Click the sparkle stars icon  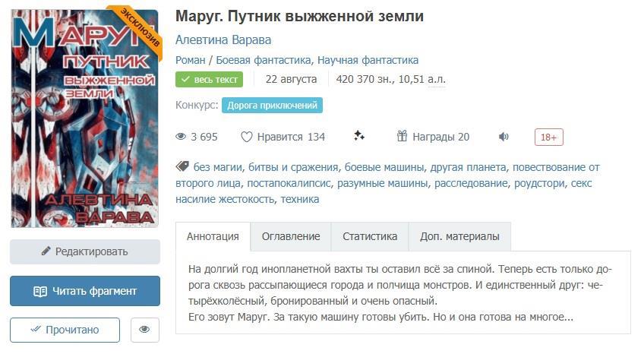(x=359, y=136)
